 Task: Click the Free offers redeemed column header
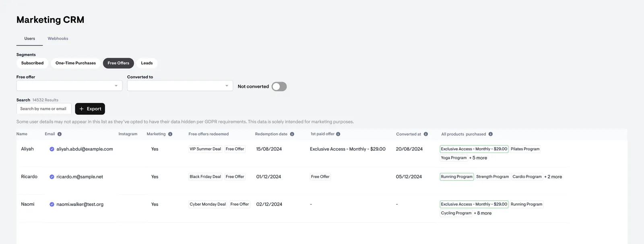click(208, 134)
